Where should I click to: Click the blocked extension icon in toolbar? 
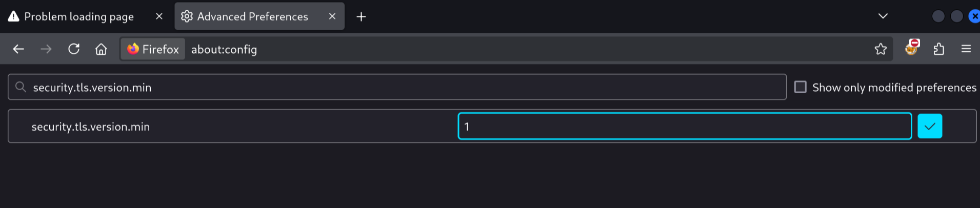pos(912,48)
